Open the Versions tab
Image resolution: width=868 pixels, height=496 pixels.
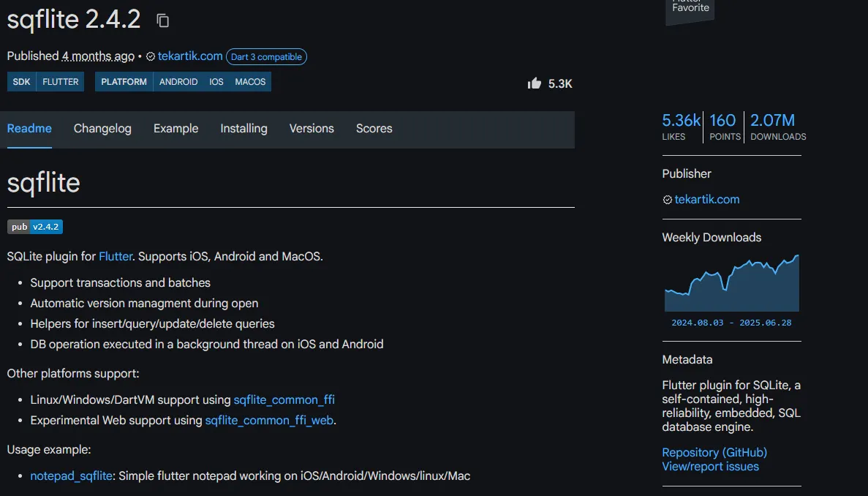(x=312, y=129)
